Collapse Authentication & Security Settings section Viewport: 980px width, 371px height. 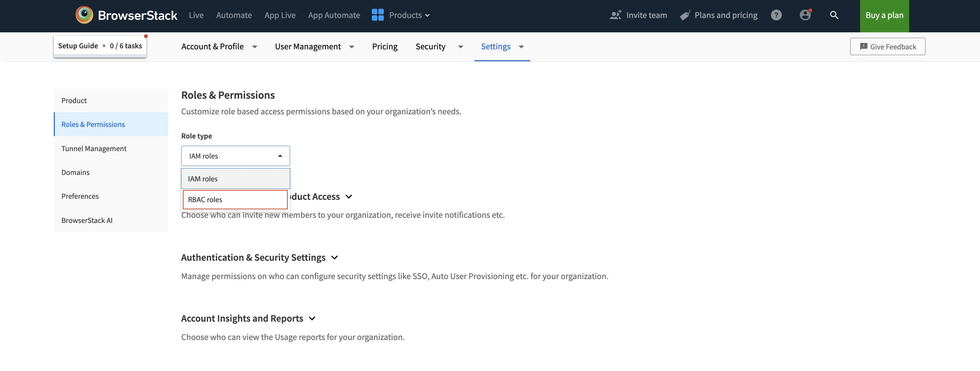[x=334, y=257]
